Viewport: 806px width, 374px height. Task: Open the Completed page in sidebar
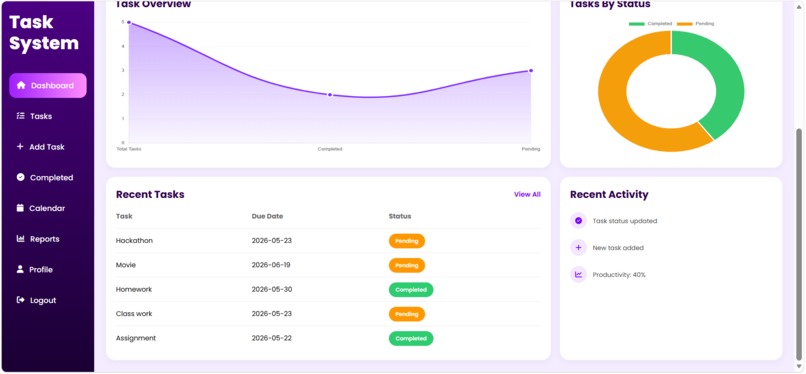(x=48, y=177)
